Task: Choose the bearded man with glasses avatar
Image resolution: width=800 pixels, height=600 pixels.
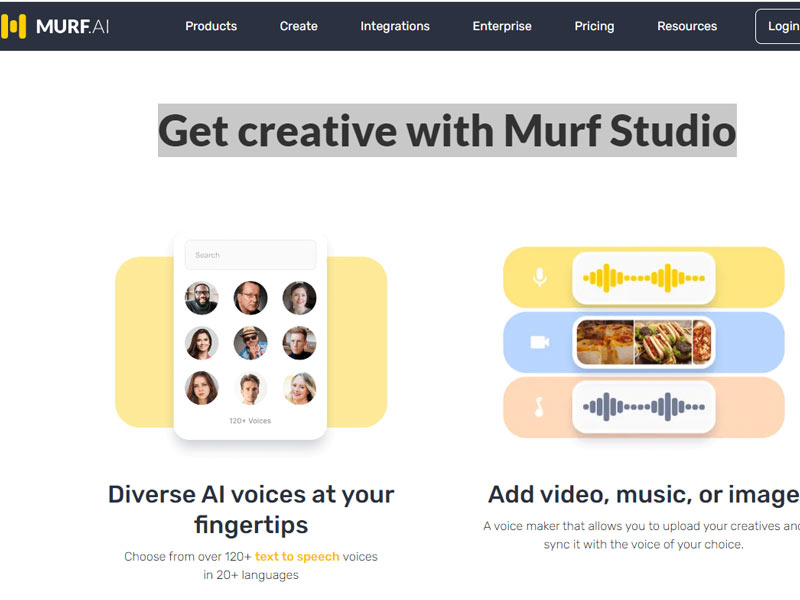Action: 202,298
